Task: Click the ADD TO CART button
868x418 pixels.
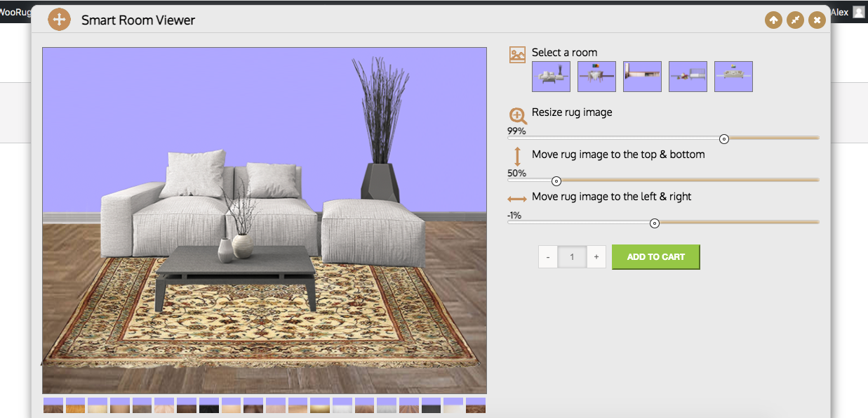Action: [655, 256]
